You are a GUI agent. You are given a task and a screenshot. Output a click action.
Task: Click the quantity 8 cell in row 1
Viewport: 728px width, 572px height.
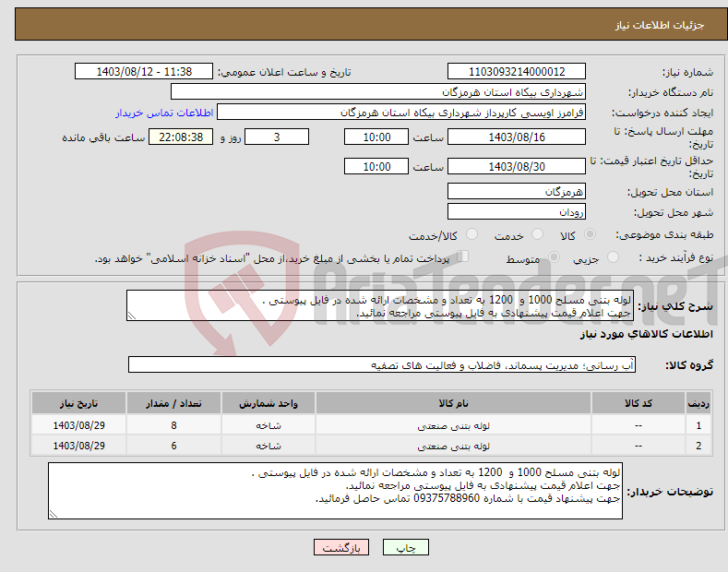tap(173, 425)
